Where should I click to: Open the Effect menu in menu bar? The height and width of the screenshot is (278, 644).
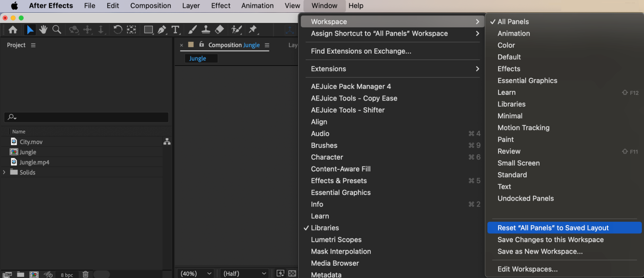point(221,6)
